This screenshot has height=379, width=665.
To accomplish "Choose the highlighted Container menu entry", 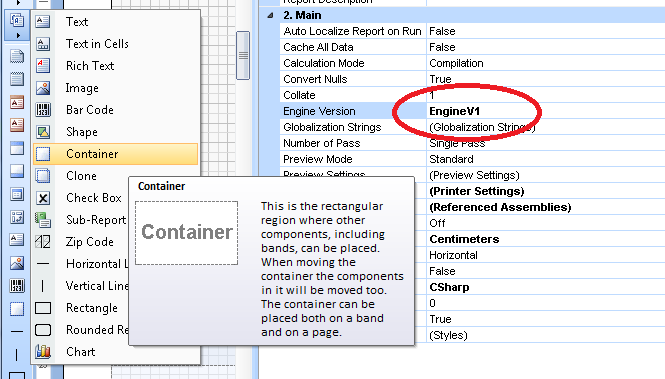I will click(115, 154).
